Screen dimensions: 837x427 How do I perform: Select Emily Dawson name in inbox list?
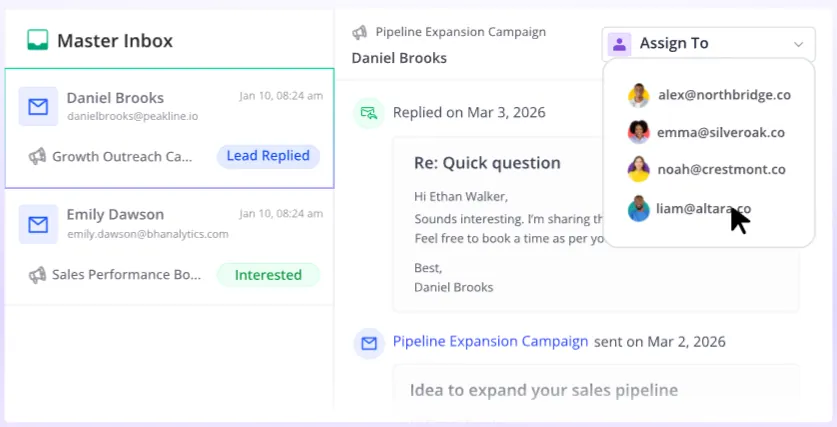[x=115, y=215]
